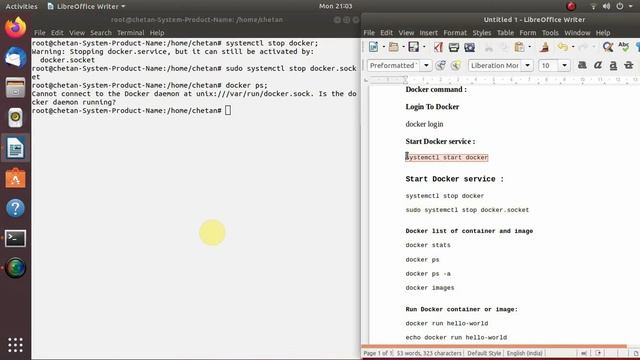This screenshot has height=360, width=640.
Task: Open Show Applications grid in dock
Action: point(16,345)
